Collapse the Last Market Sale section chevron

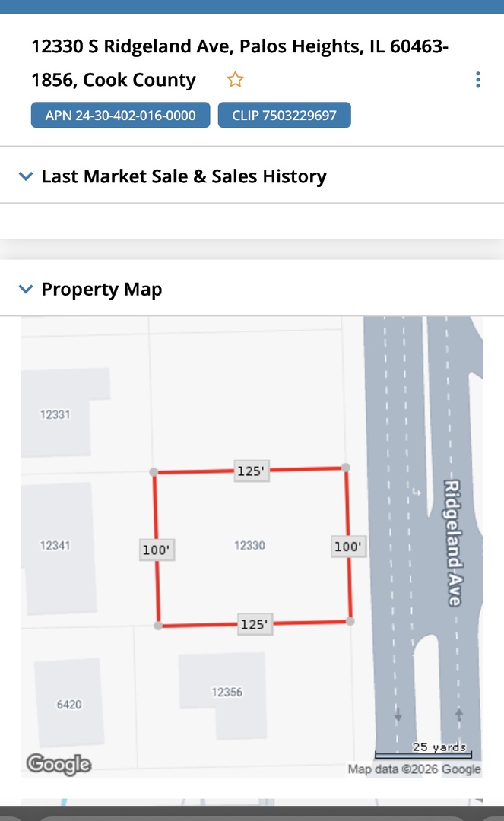pos(26,176)
